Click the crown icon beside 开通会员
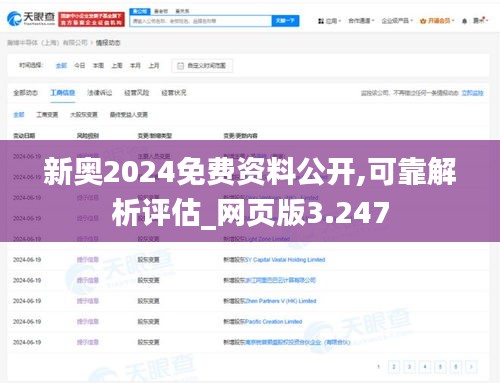Viewport: 500px width, 383px height. (423, 21)
